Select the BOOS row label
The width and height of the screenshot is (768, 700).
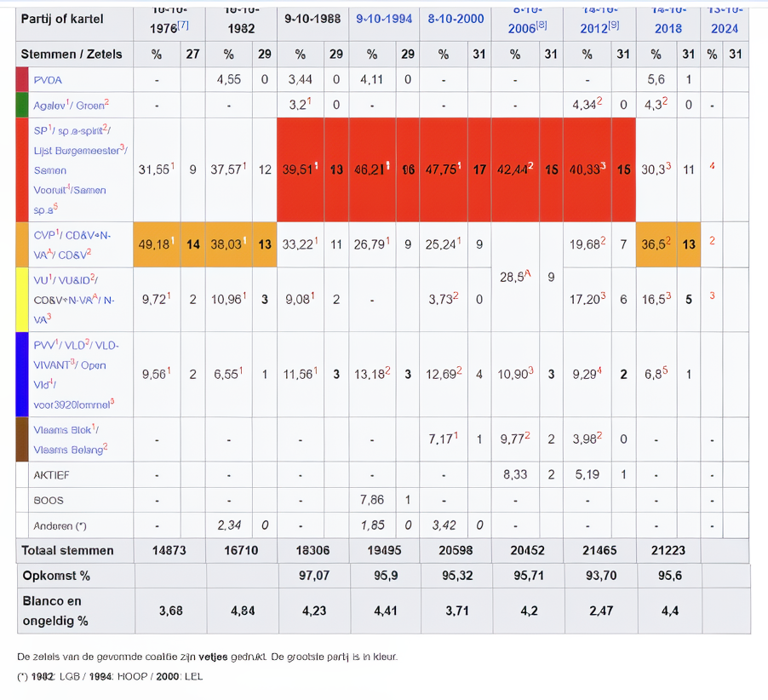(81, 501)
